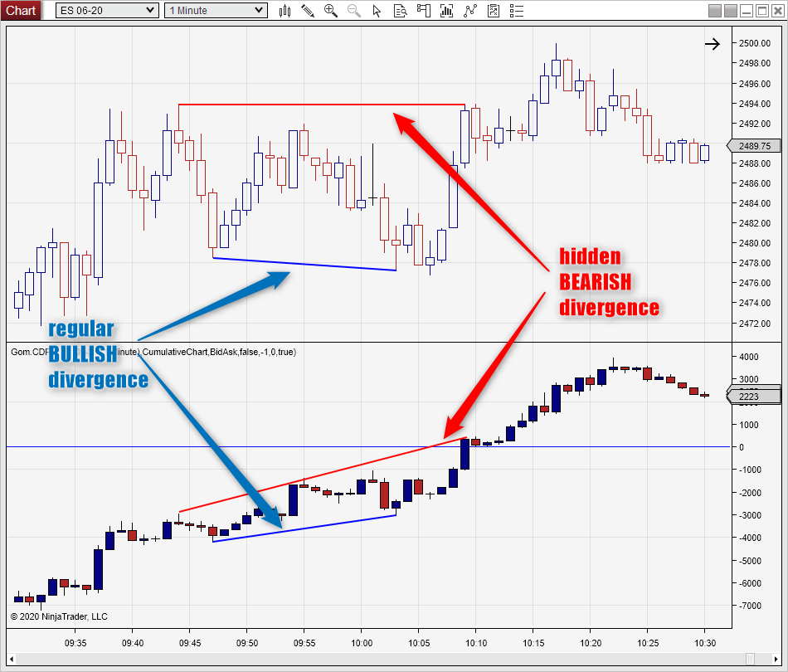Click scrollbar left arrow
The image size is (788, 672).
click(x=12, y=659)
